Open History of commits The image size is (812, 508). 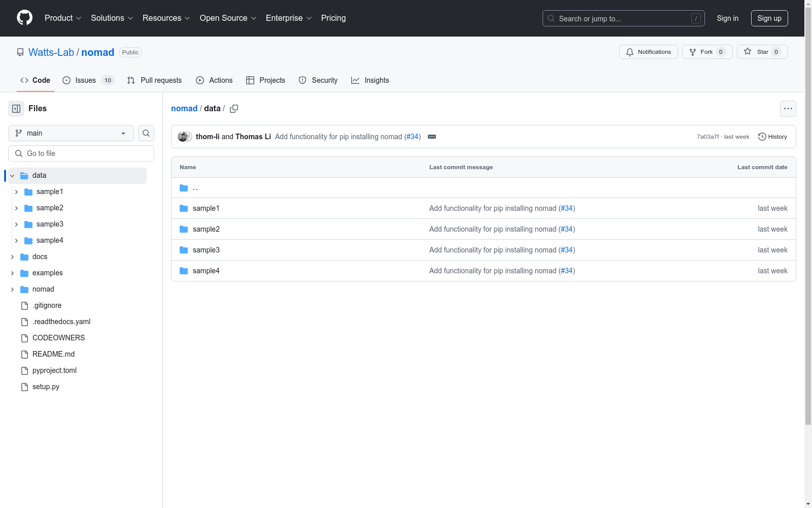click(x=772, y=137)
